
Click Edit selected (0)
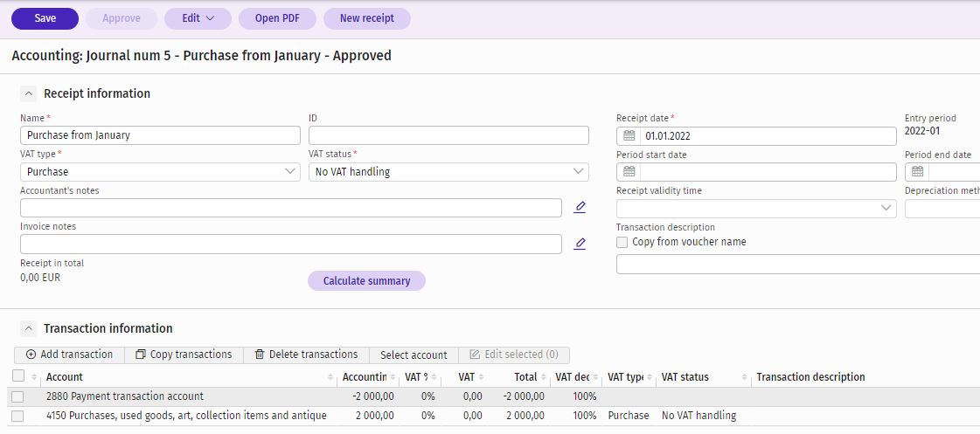[514, 355]
